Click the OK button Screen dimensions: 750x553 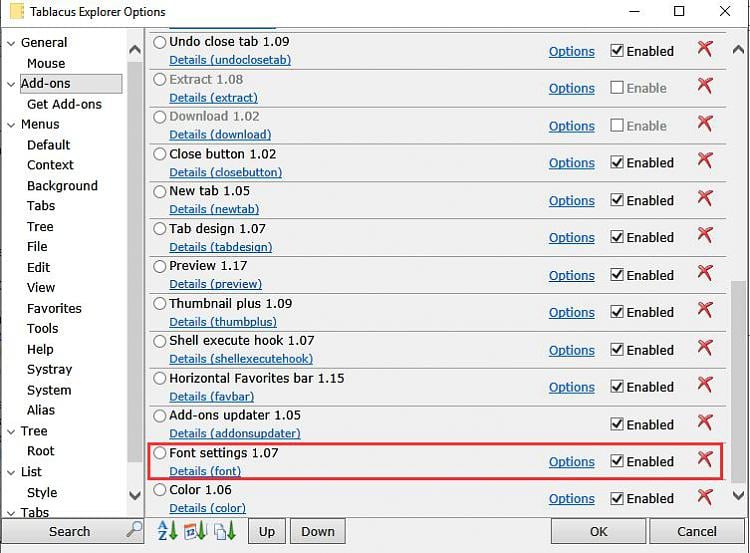pos(598,531)
